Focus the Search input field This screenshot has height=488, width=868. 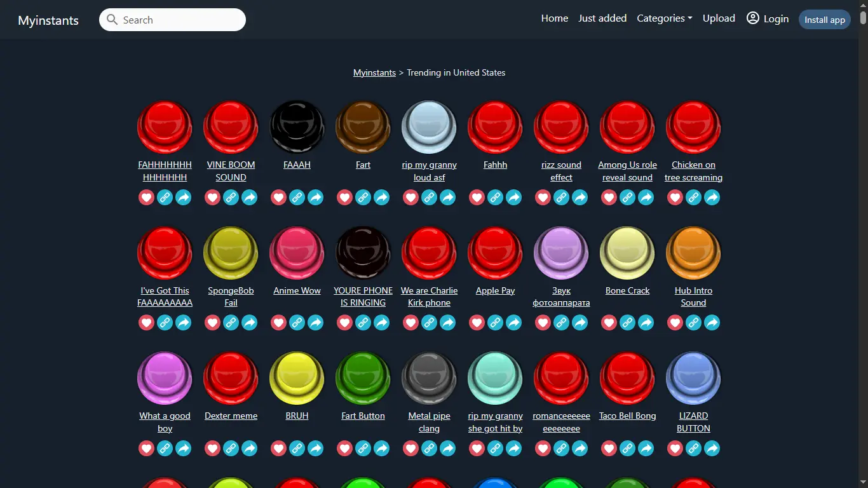pos(172,20)
